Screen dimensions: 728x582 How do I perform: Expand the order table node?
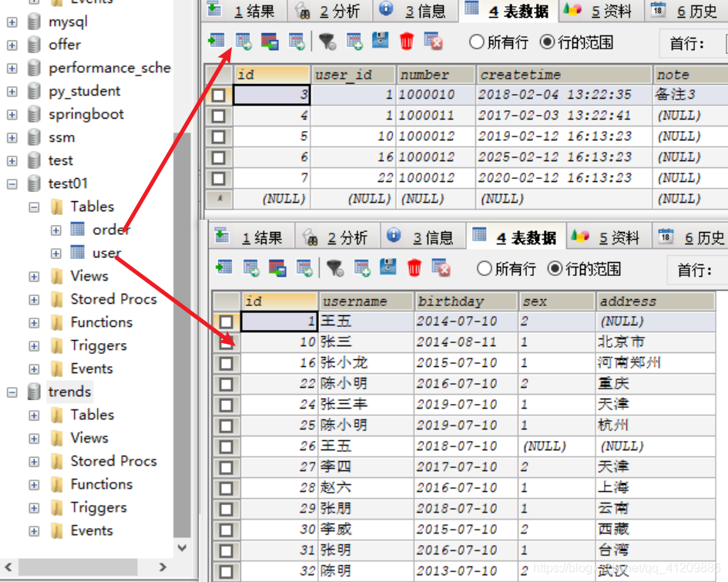[55, 230]
